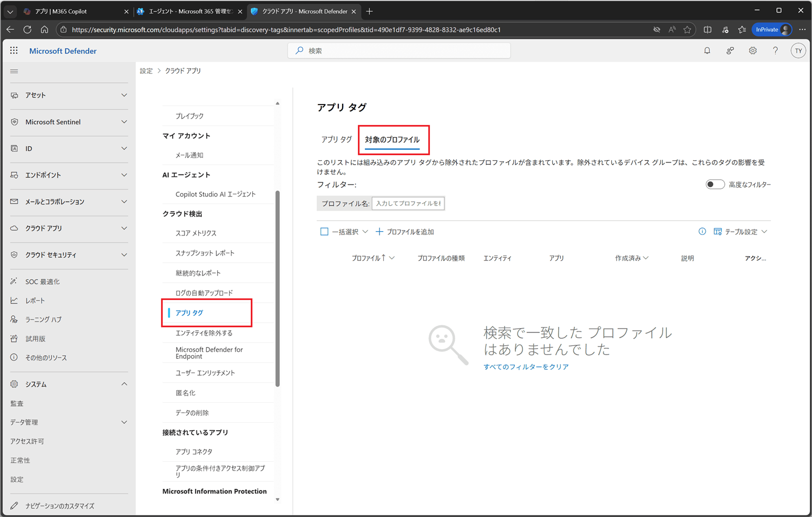Open the TY account avatar
The width and height of the screenshot is (812, 517).
pyautogui.click(x=798, y=50)
